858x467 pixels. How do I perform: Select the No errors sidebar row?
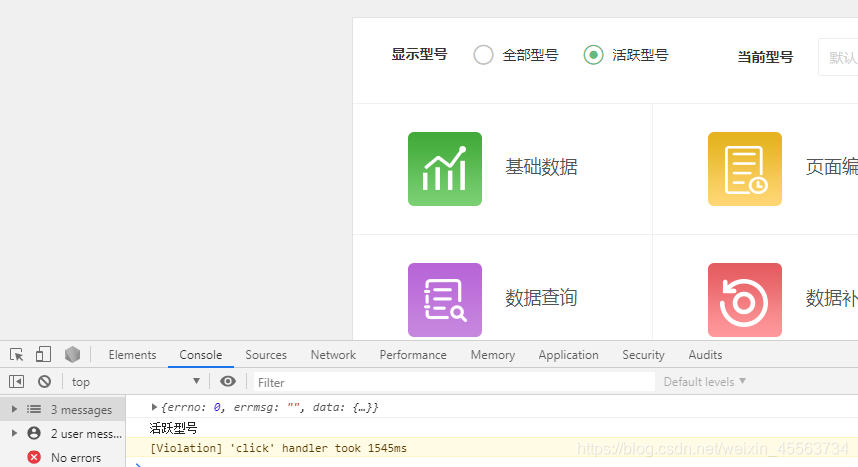coord(63,457)
